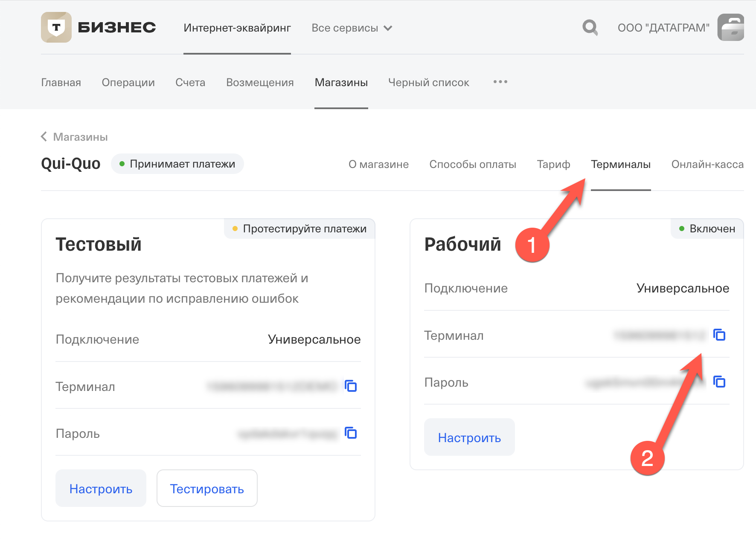Expand the Все сервисы dropdown
The height and width of the screenshot is (544, 756).
tap(352, 28)
